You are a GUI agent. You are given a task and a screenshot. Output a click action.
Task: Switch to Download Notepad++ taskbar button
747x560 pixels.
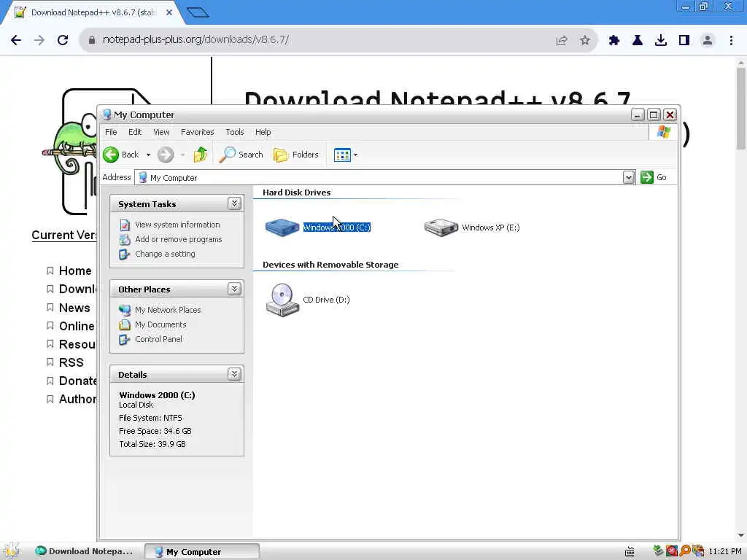(85, 551)
